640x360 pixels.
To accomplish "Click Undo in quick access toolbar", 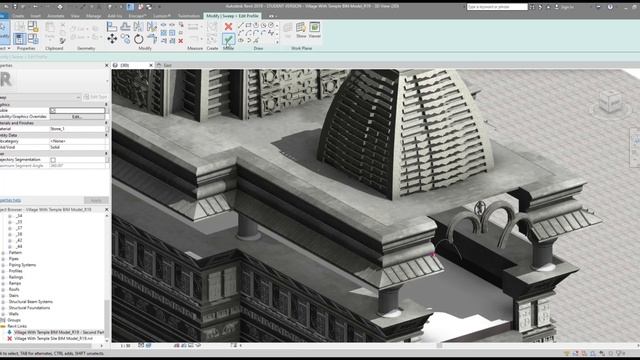I will pos(36,7).
